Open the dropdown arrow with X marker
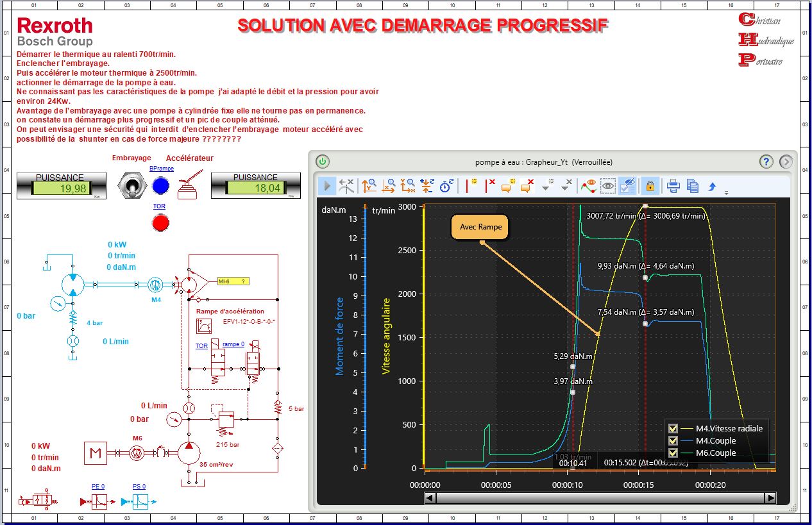Image resolution: width=812 pixels, height=525 pixels. (x=566, y=186)
